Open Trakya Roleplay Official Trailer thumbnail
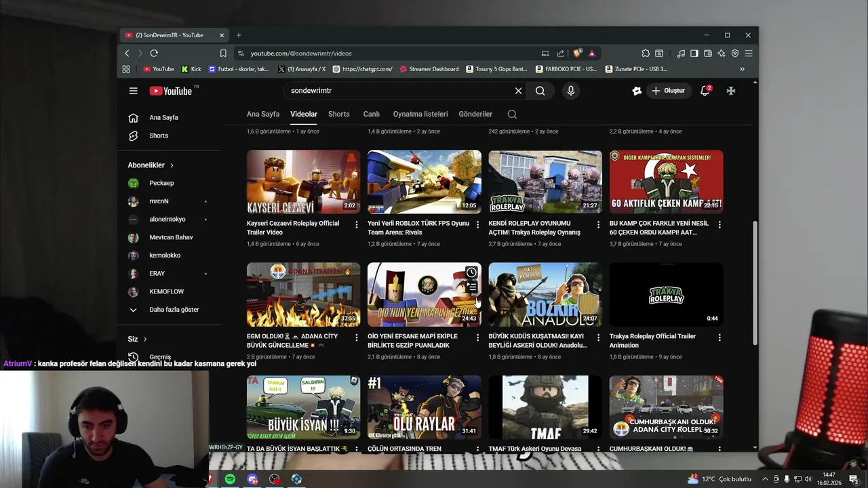The height and width of the screenshot is (488, 868). [x=666, y=295]
